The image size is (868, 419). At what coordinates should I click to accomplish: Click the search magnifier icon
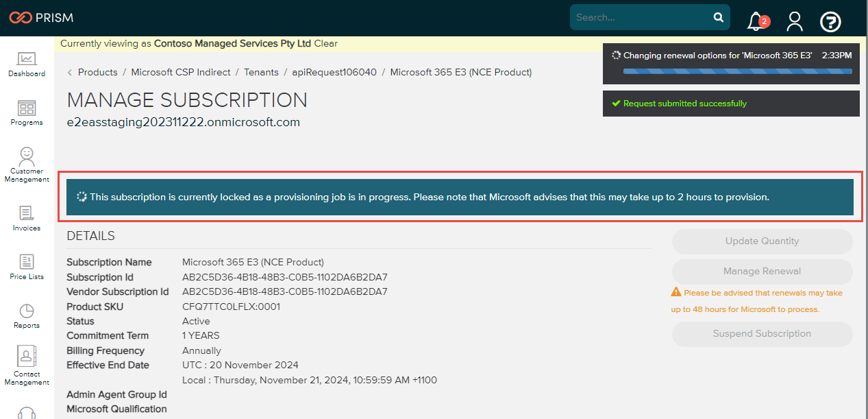coord(718,17)
